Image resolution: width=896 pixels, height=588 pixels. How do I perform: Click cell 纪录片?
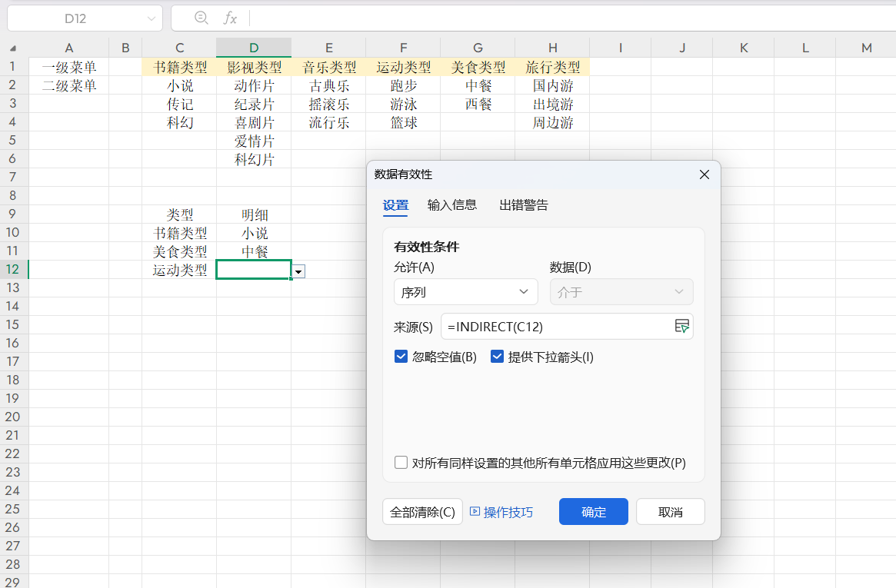click(x=254, y=104)
